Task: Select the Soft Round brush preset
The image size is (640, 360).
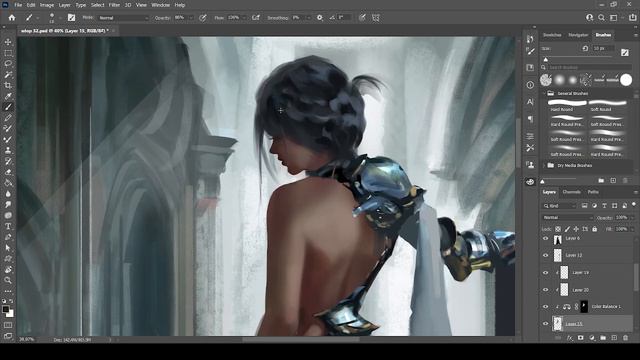Action: click(607, 105)
